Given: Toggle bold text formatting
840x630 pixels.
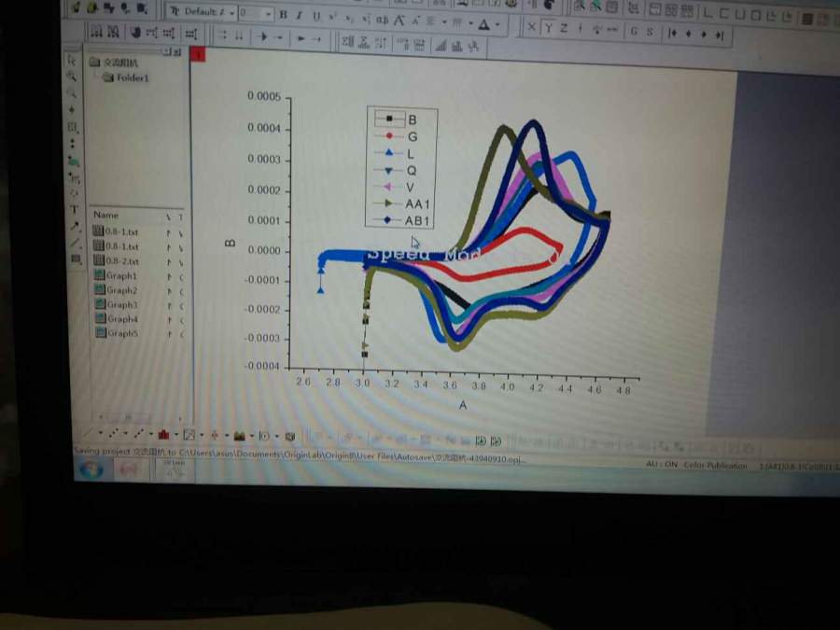Looking at the screenshot, I should point(283,15).
